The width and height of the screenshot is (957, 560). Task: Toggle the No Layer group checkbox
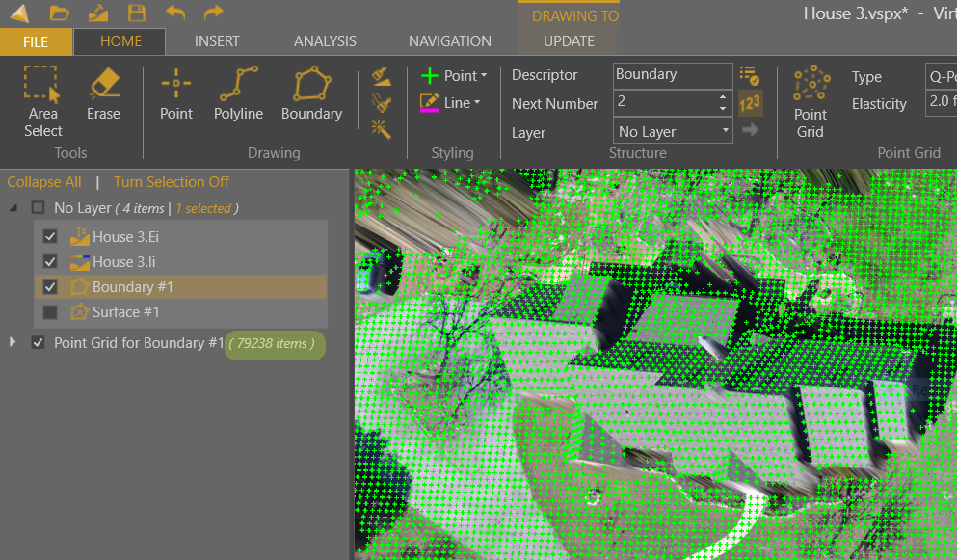tap(38, 207)
